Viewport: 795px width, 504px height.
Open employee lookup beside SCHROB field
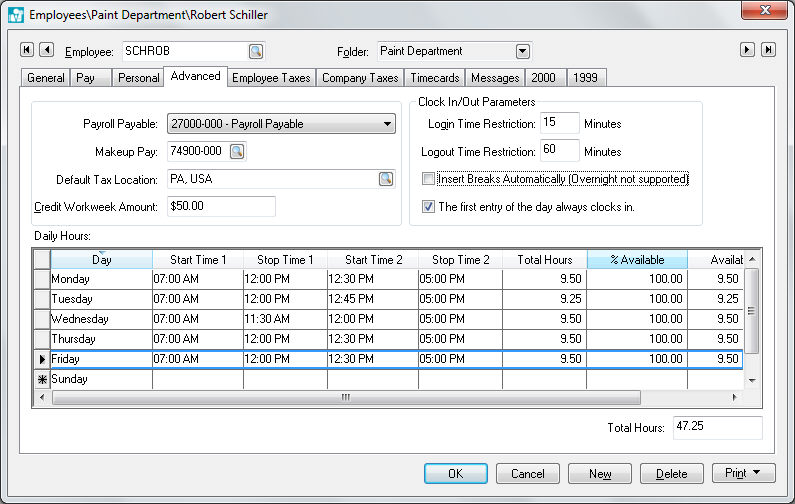[x=256, y=51]
